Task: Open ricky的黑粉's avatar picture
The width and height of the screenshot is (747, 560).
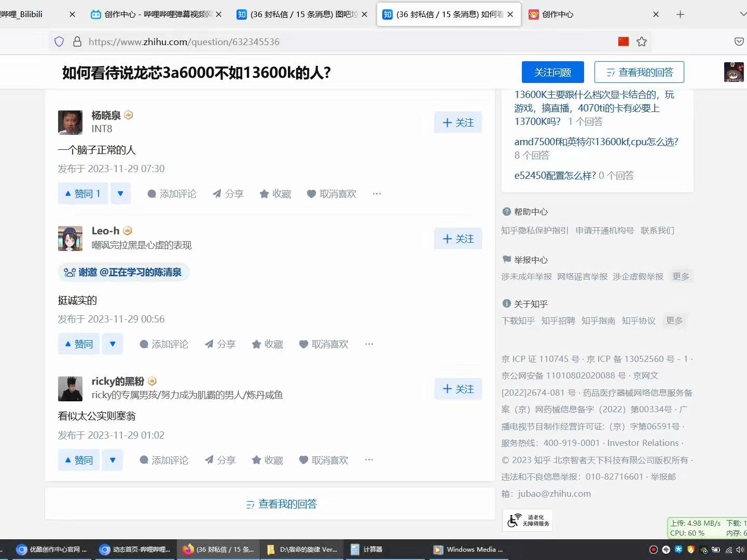Action: click(70, 389)
